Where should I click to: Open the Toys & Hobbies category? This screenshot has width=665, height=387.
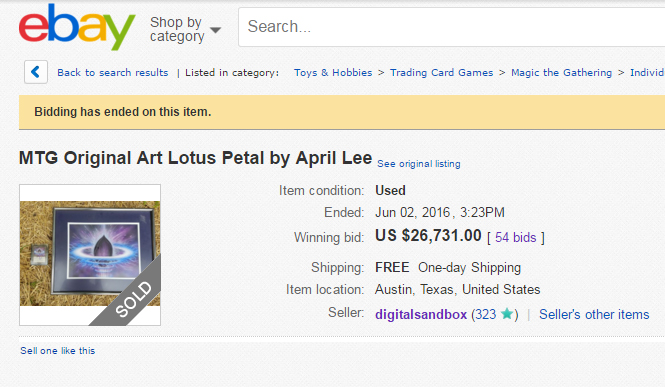coord(333,72)
